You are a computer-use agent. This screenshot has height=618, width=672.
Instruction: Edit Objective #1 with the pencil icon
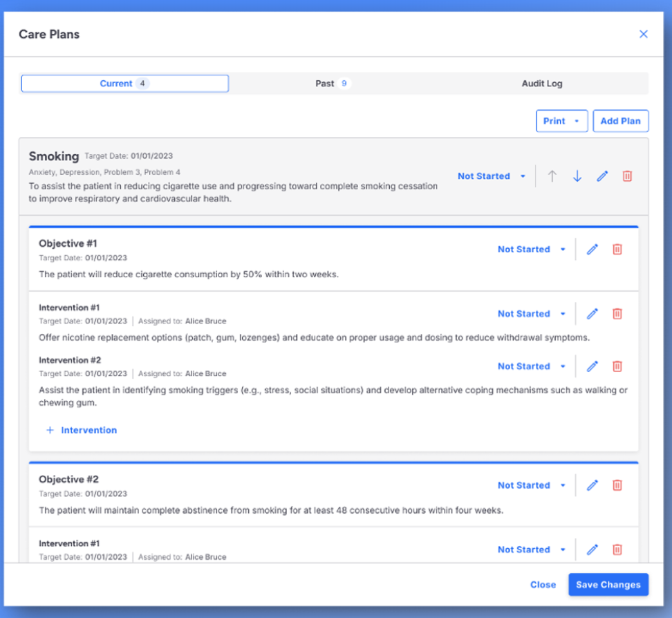[592, 250]
